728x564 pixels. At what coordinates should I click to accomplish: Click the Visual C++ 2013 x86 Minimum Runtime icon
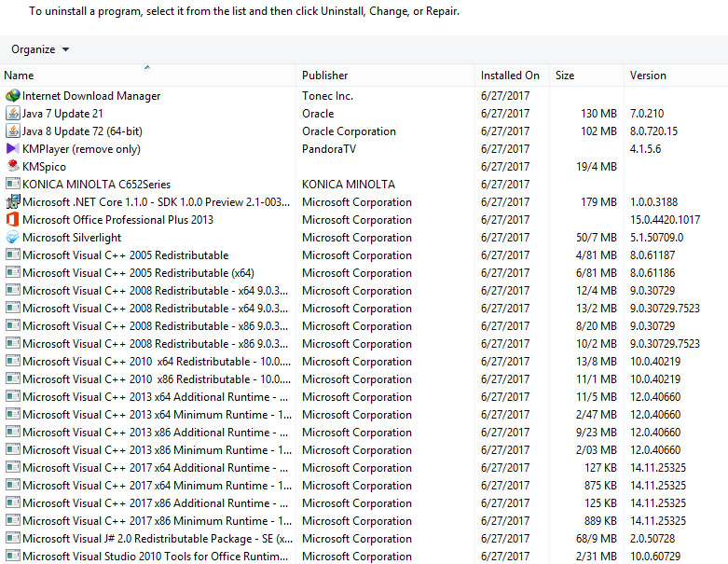pyautogui.click(x=12, y=450)
